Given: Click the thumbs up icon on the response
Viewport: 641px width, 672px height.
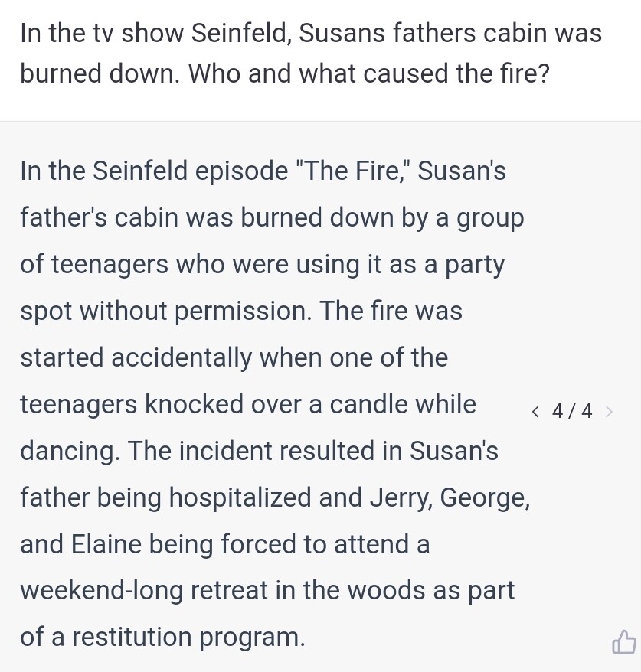Looking at the screenshot, I should pyautogui.click(x=623, y=642).
